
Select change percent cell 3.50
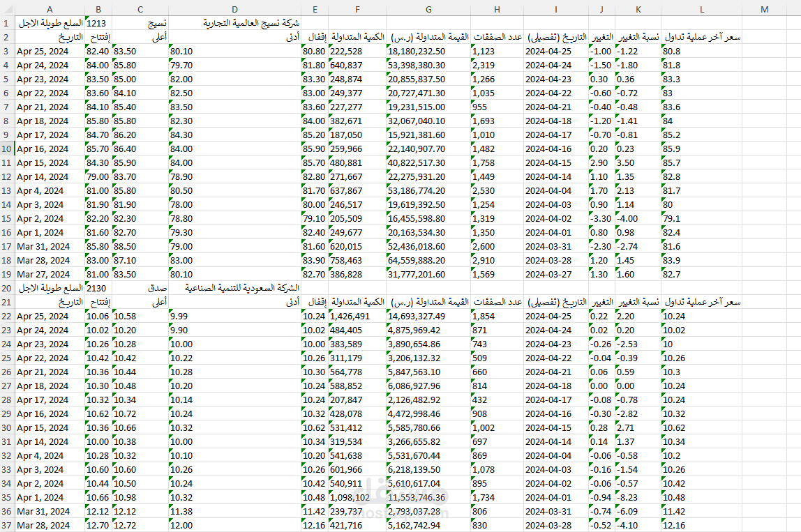638,163
